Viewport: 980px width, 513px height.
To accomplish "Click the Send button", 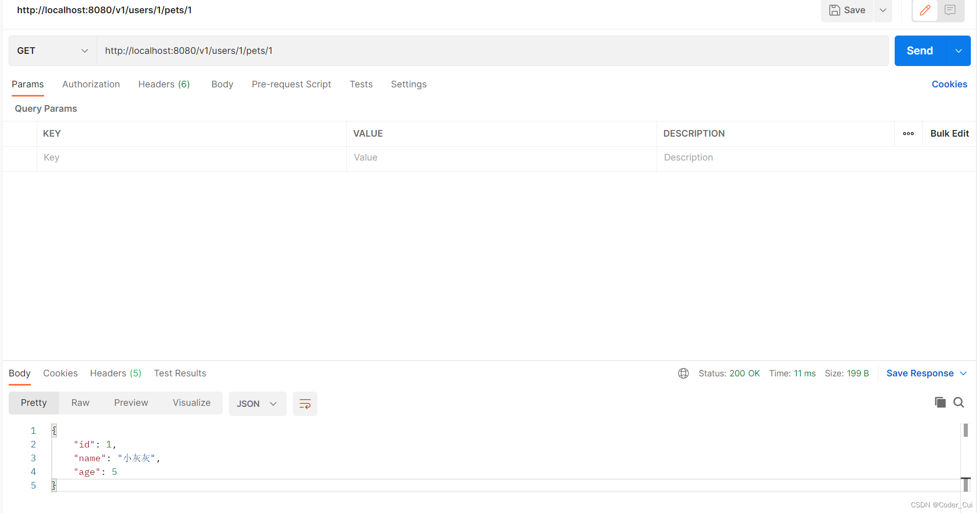I will click(x=920, y=51).
